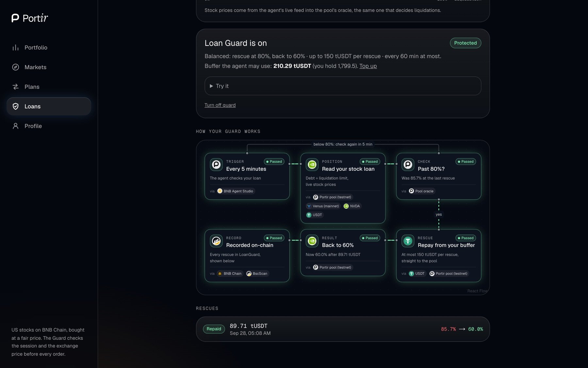Screen dimensions: 588x368
Task: Click the Pool oracle chip
Action: (421, 191)
